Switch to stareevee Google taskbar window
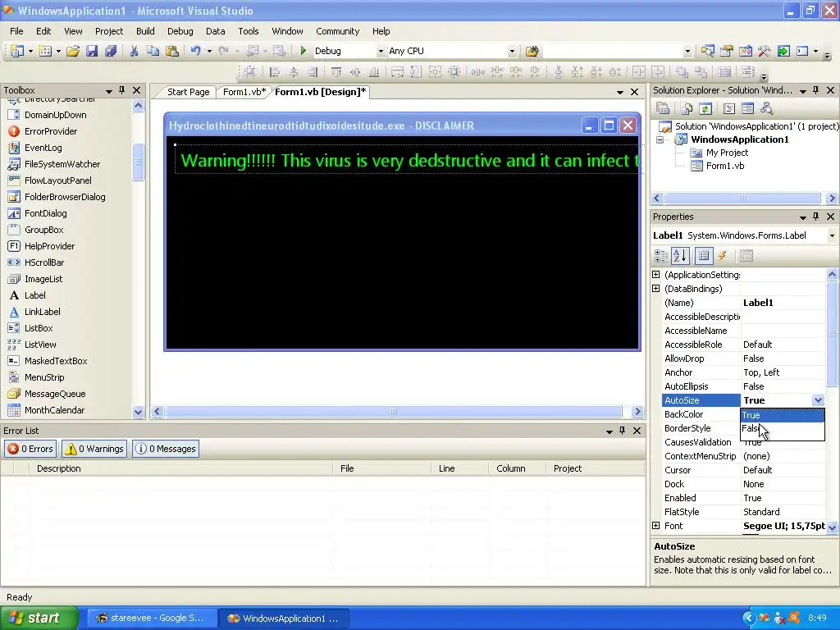This screenshot has width=840, height=630. tap(150, 619)
